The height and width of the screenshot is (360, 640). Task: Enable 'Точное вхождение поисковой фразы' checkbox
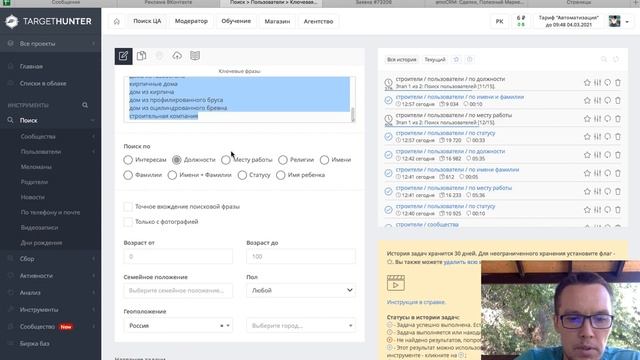tap(128, 207)
